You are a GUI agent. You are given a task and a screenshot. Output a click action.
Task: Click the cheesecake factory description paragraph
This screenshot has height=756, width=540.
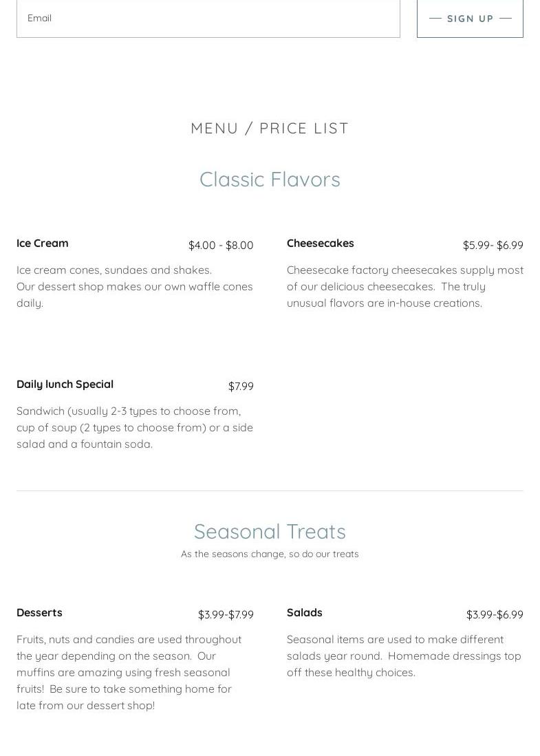[x=404, y=286]
